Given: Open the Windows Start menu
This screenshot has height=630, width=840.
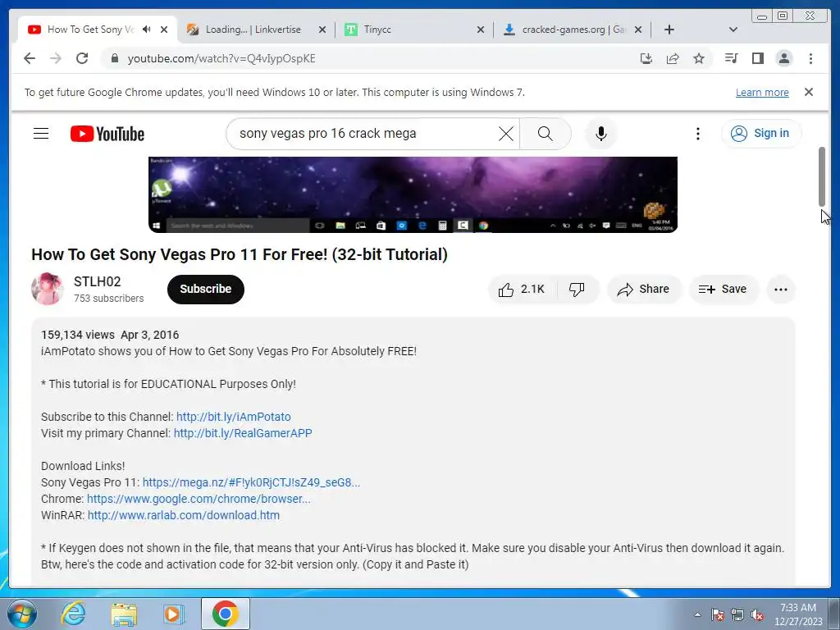Looking at the screenshot, I should (x=22, y=614).
